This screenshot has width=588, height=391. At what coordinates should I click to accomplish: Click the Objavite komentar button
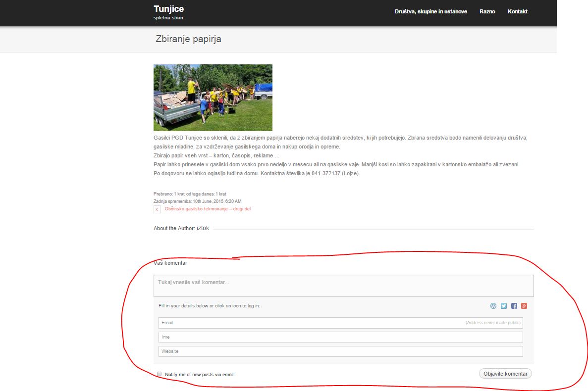(505, 374)
